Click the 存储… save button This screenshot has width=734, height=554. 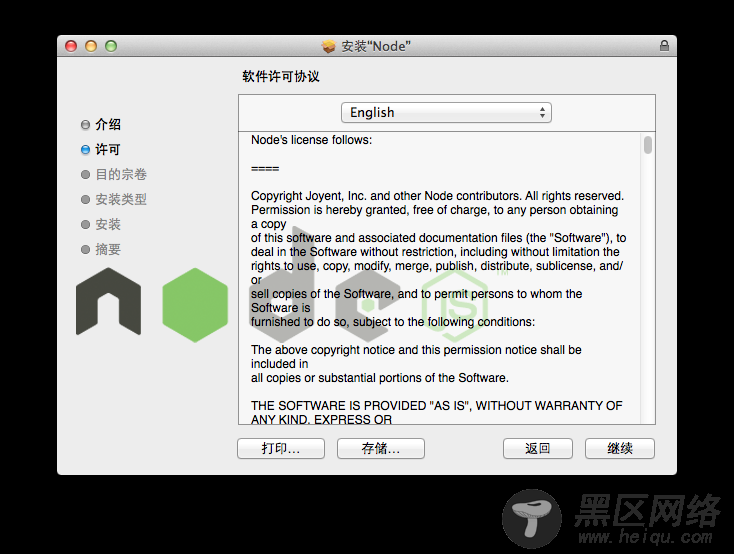tap(381, 449)
